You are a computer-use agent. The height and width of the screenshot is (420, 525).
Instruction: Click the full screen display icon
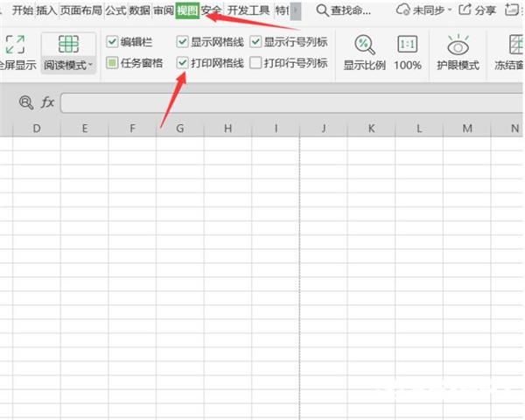click(16, 45)
